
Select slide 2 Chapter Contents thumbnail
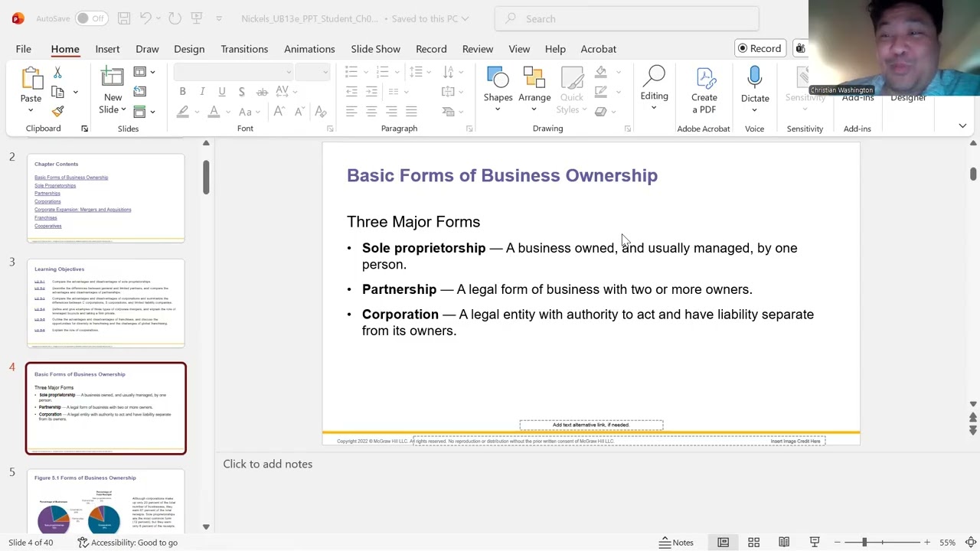click(106, 198)
